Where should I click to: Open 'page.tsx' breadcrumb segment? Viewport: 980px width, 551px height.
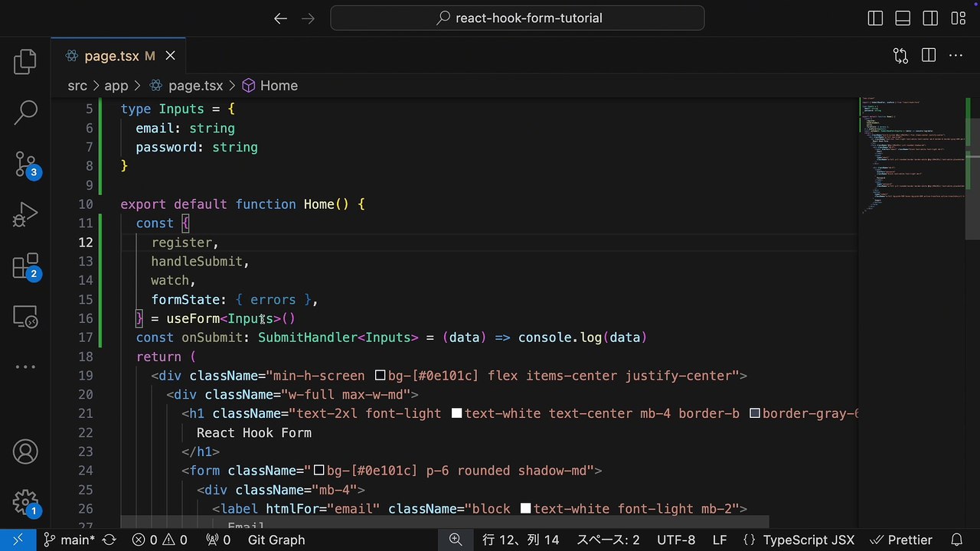186,86
